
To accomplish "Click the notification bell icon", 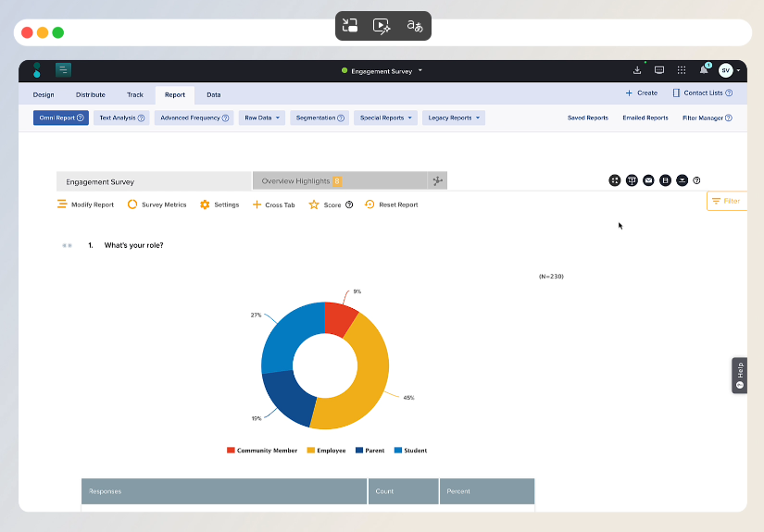I will [x=704, y=69].
